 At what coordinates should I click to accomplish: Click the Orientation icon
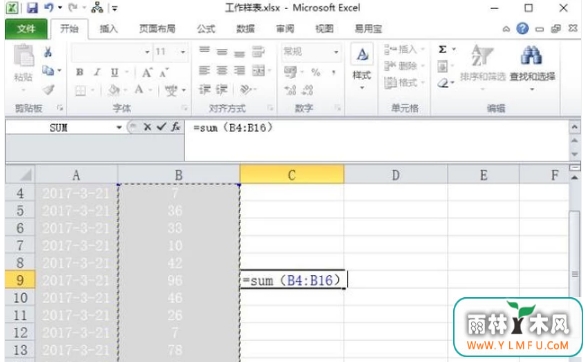pyautogui.click(x=246, y=90)
